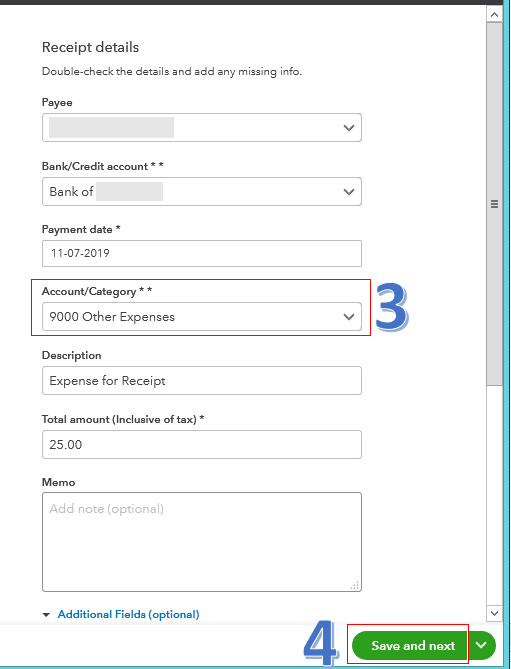Viewport: 511px width, 669px height.
Task: Click the scrollbar down arrow
Action: point(494,614)
